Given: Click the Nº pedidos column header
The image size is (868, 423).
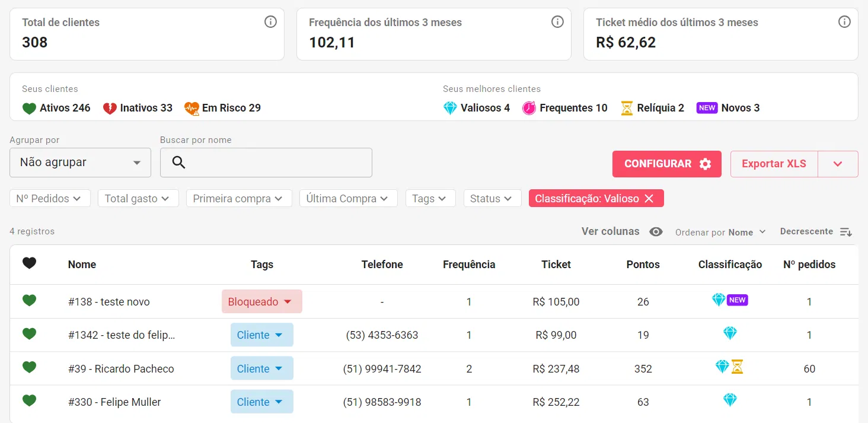Looking at the screenshot, I should tap(809, 265).
